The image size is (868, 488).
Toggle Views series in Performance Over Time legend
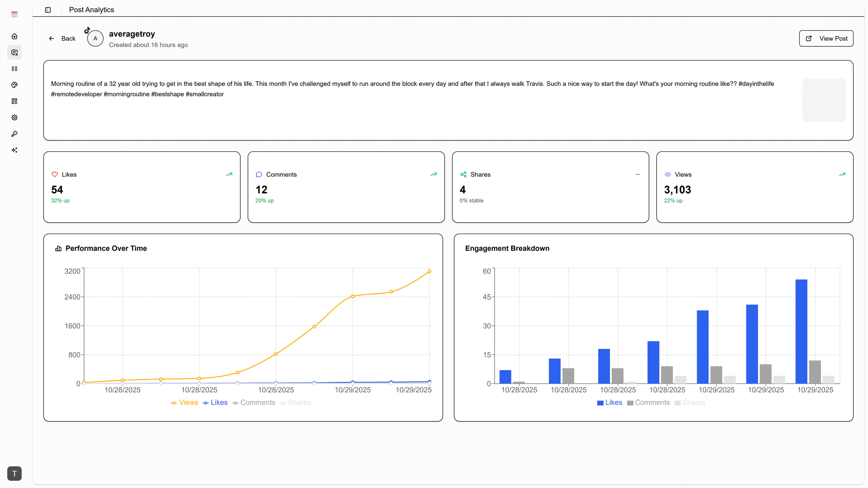184,402
